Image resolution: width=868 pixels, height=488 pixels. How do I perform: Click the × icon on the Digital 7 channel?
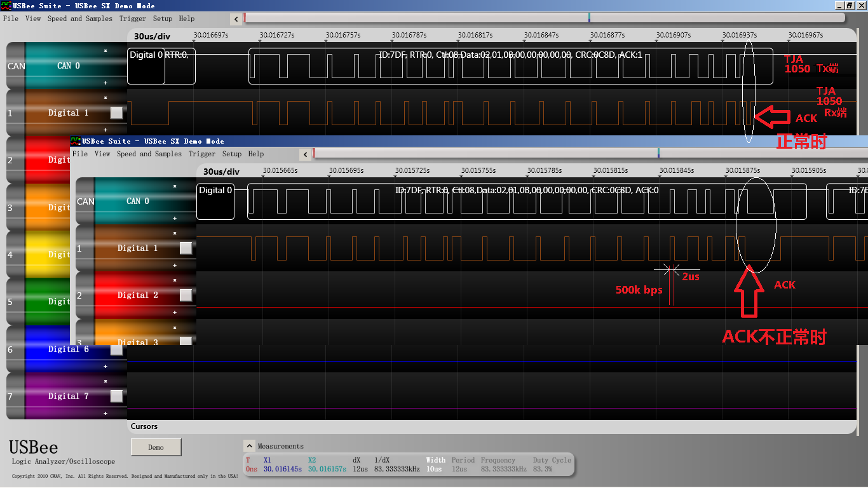coord(105,381)
